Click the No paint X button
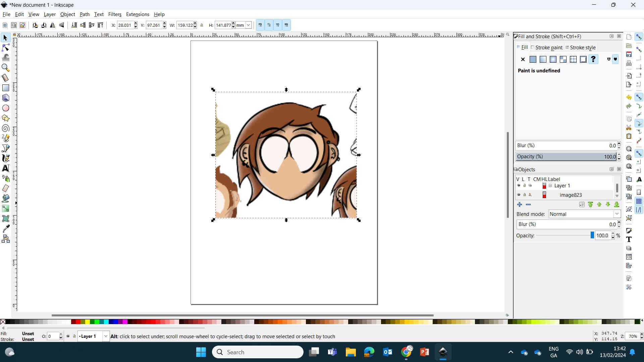The image size is (644, 362). pos(523,59)
